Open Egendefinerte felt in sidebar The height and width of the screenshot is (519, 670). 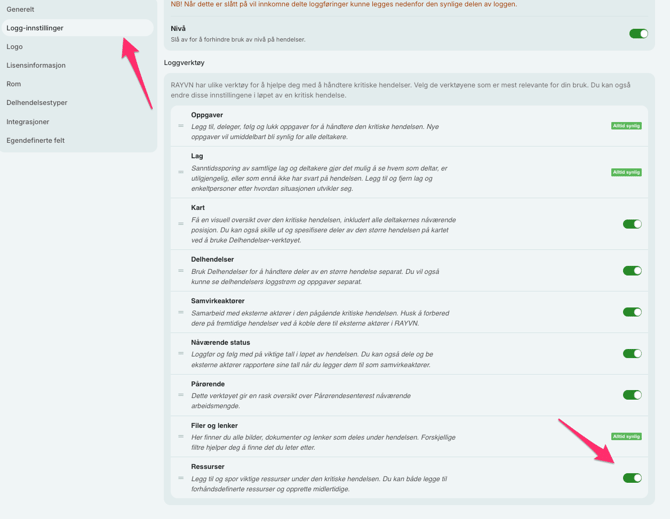tap(36, 140)
